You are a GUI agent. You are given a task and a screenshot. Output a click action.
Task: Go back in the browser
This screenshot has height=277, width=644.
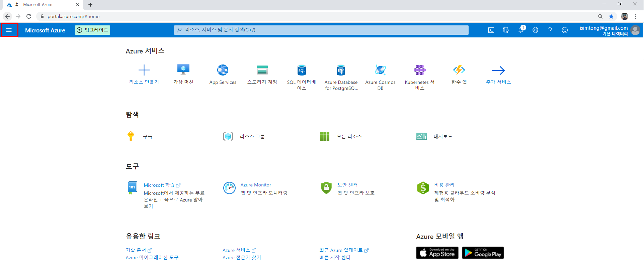(x=7, y=16)
